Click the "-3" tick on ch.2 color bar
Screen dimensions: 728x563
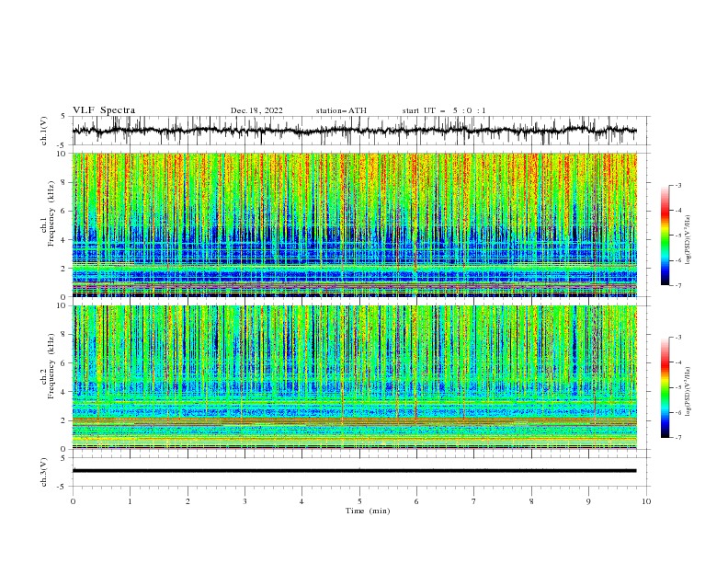tap(677, 338)
